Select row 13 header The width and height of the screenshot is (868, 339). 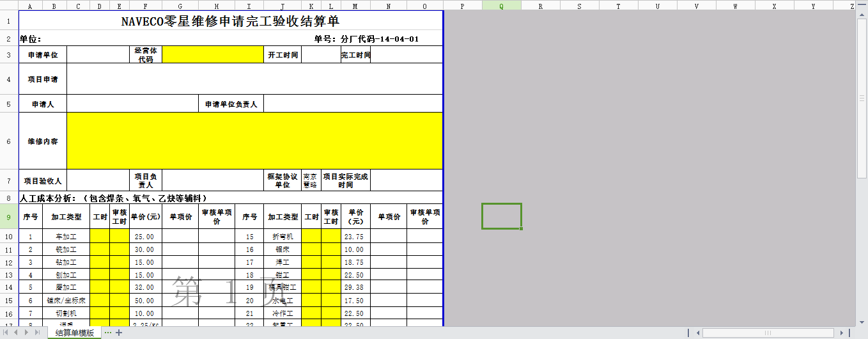tap(9, 275)
